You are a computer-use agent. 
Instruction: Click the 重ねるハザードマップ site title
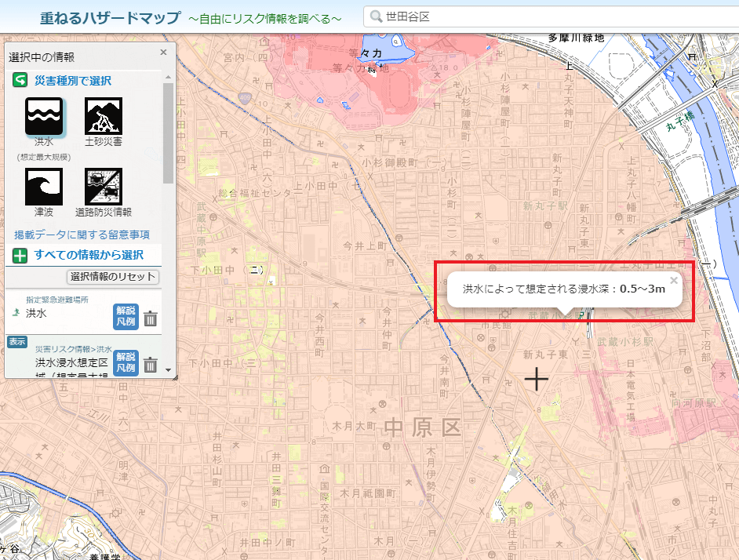[x=110, y=17]
